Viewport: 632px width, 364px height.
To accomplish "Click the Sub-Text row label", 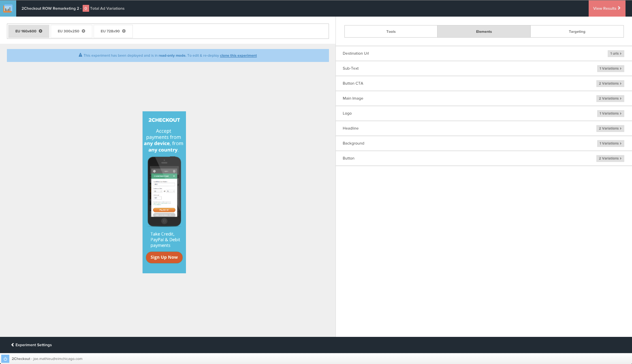I will click(x=351, y=68).
